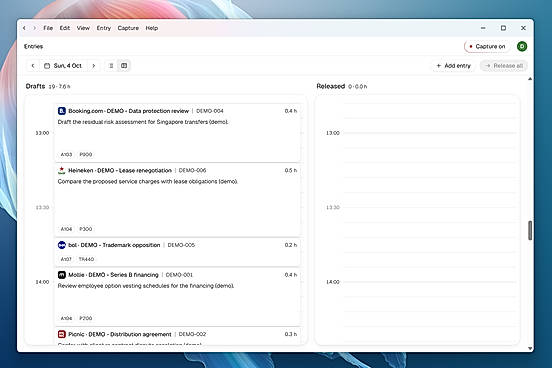Open the Help menu
This screenshot has width=552, height=368.
coord(152,28)
